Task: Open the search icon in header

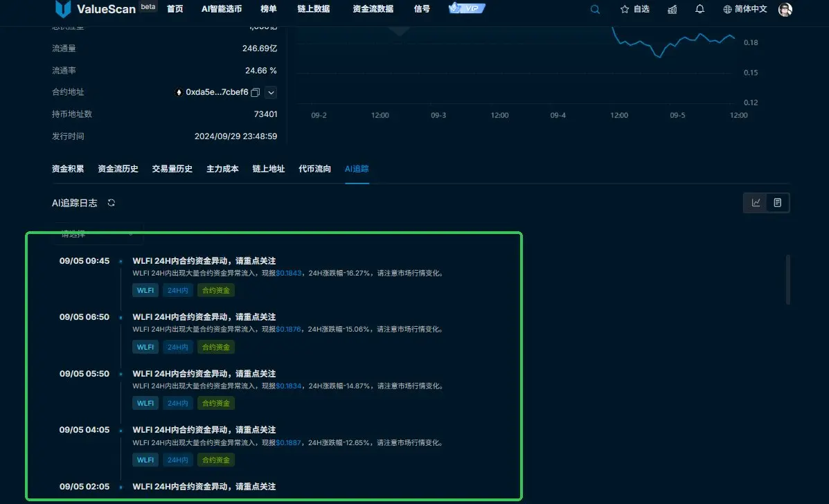Action: (x=595, y=9)
